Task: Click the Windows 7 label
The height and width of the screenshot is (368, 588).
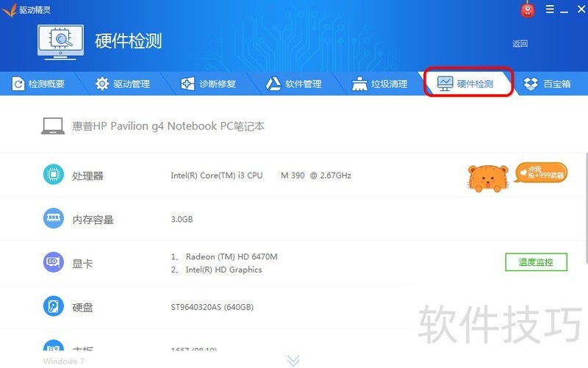Action: coord(64,361)
